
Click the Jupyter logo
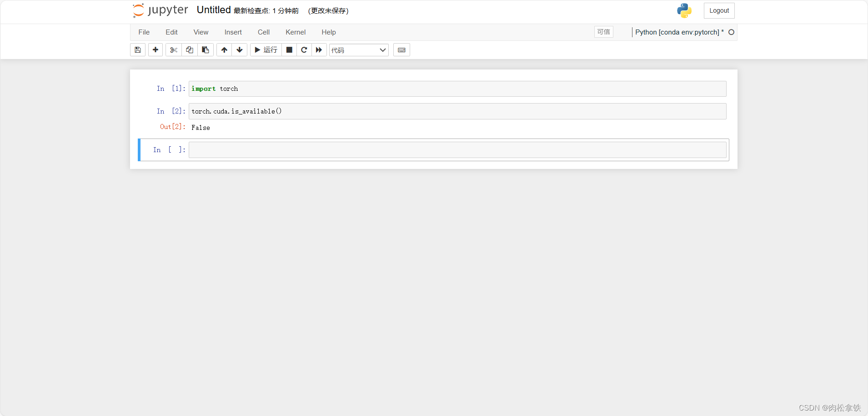coord(160,10)
